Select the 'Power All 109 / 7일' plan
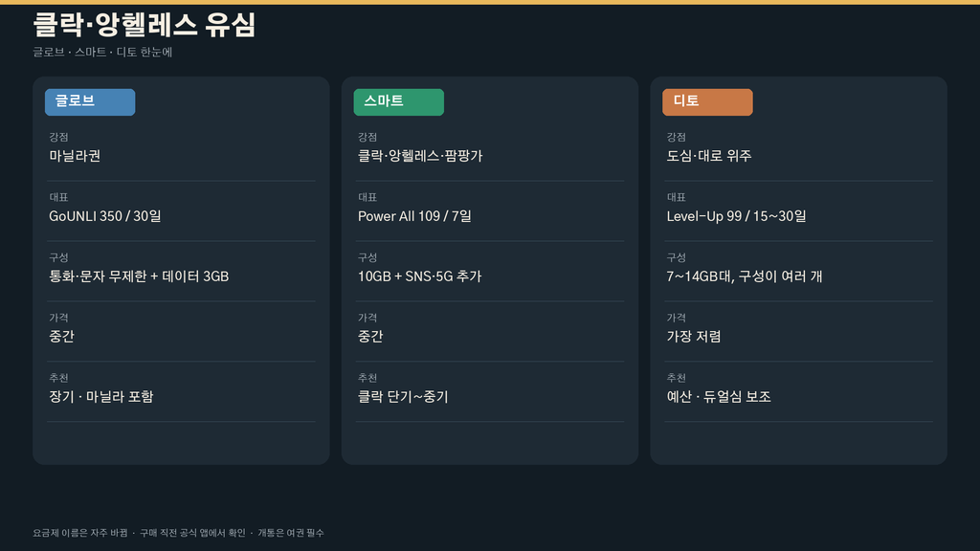980x551 pixels. (x=414, y=216)
